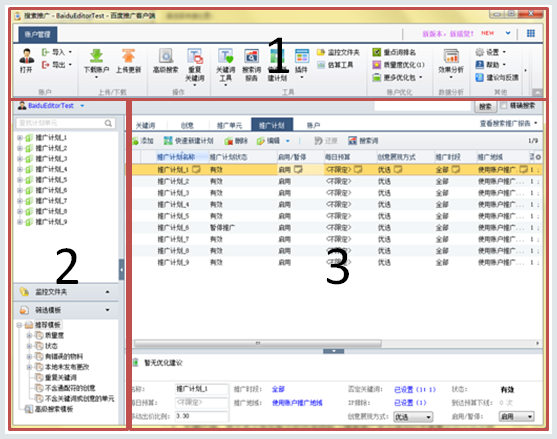Click the 下载账户 download account icon
The height and width of the screenshot is (439, 557).
(x=96, y=56)
